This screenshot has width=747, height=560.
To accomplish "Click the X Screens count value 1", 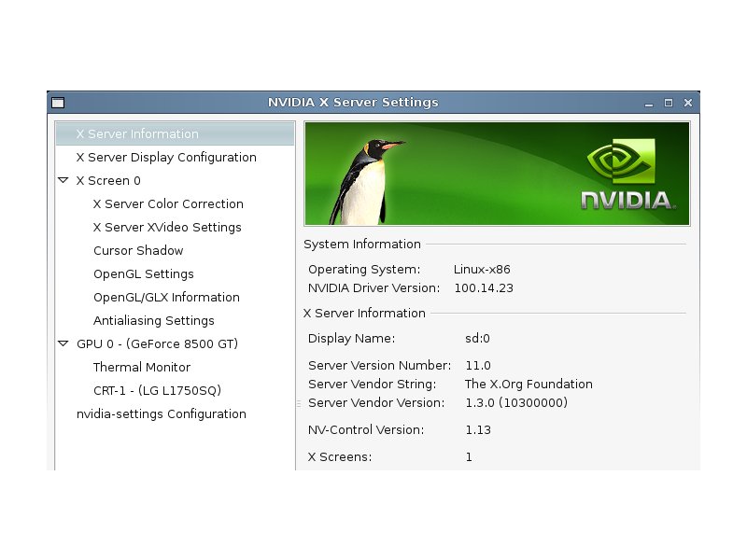I will click(x=469, y=457).
